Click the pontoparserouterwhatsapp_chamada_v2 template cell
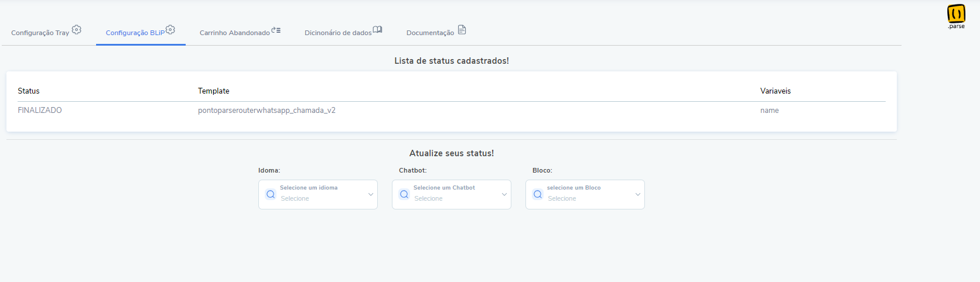The width and height of the screenshot is (980, 282). click(267, 110)
